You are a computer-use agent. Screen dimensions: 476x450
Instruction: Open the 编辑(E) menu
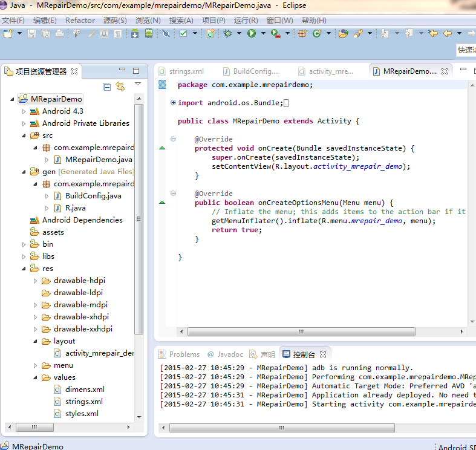45,21
